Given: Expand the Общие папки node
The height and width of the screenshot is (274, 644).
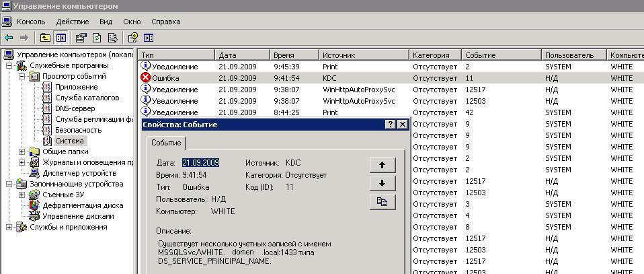Looking at the screenshot, I should click(x=22, y=152).
